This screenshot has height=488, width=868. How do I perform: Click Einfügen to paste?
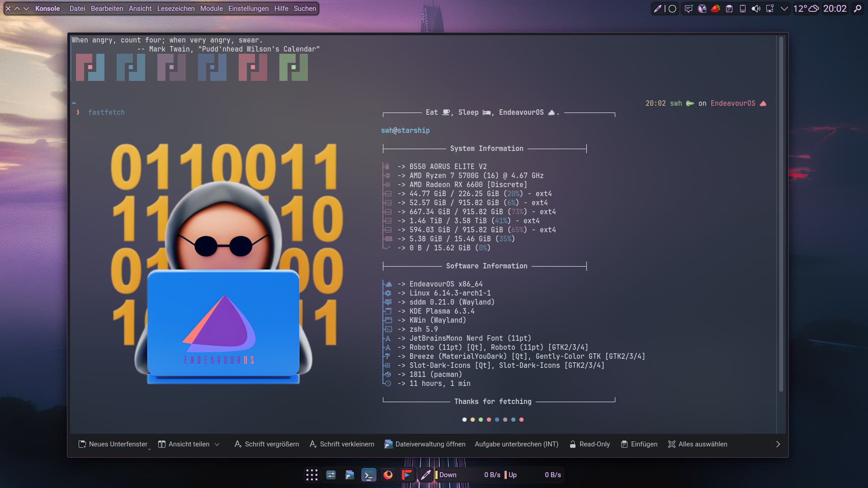pos(639,444)
